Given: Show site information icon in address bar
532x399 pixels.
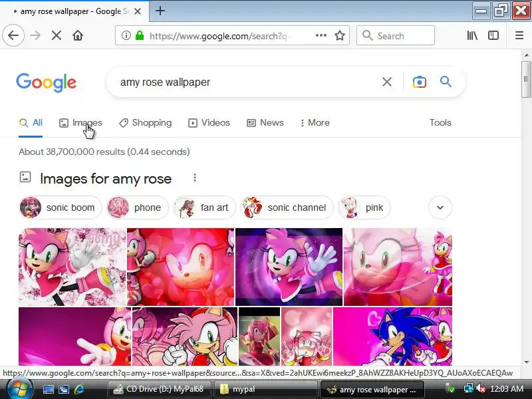Looking at the screenshot, I should [x=126, y=35].
